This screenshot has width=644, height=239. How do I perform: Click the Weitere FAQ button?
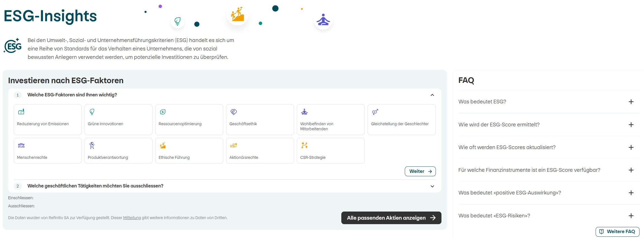617,231
